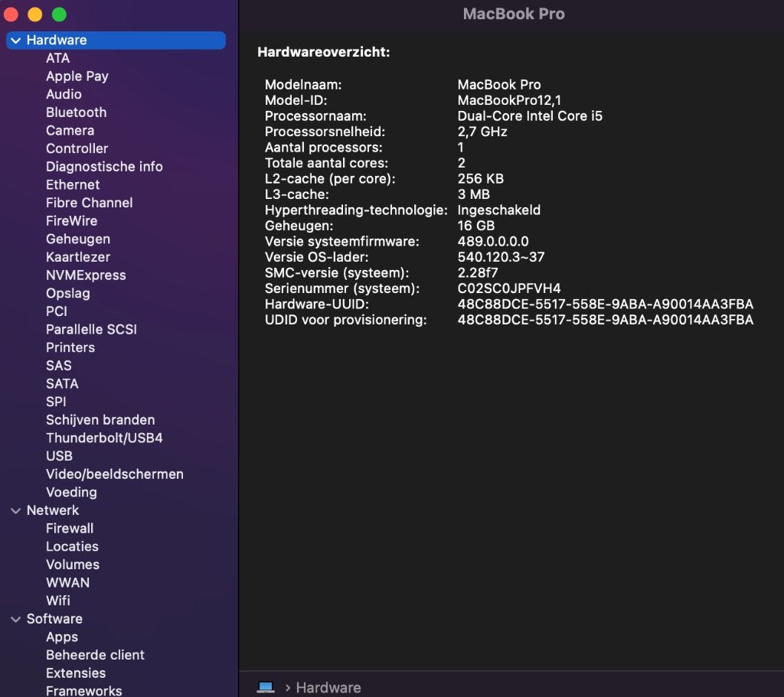Click the UDID voor provisionering value
Screen dimensions: 784x697
pos(606,320)
